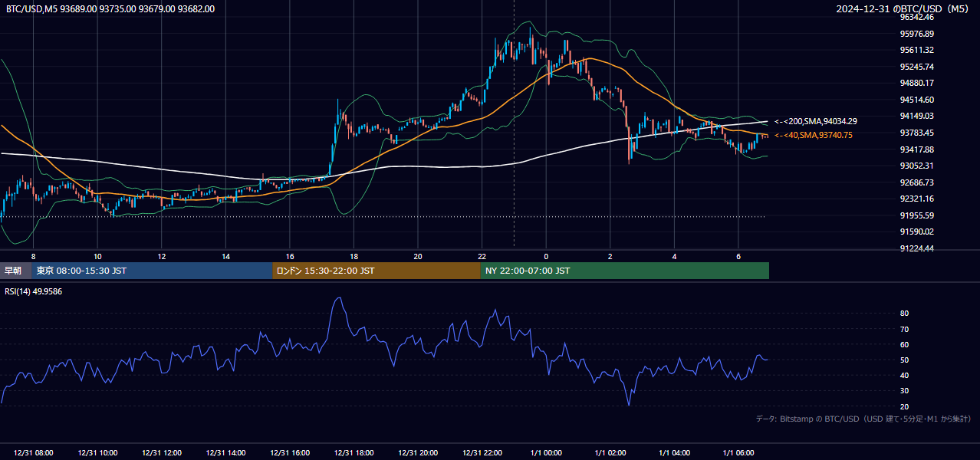The height and width of the screenshot is (460, 980).
Task: Click the BTC/USD,M5 OHLC header text
Action: (x=110, y=9)
